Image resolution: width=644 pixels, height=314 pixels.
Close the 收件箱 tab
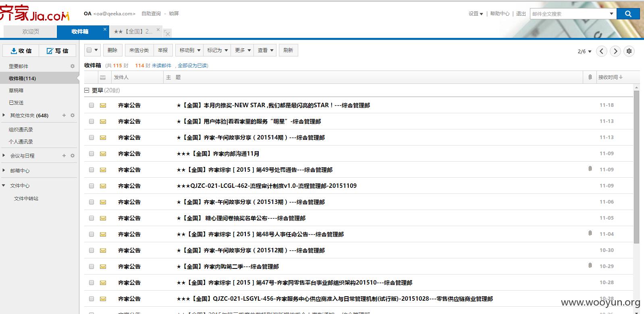pos(105,29)
